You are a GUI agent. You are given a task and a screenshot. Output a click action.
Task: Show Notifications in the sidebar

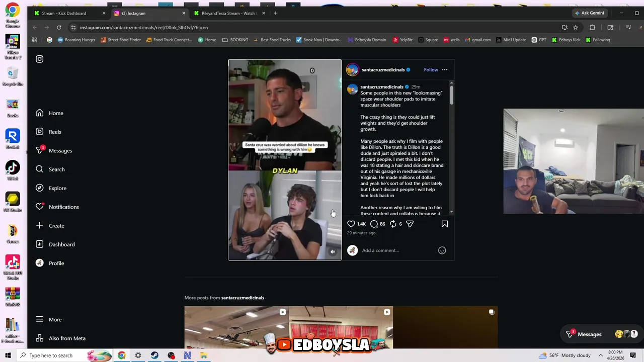(57, 207)
